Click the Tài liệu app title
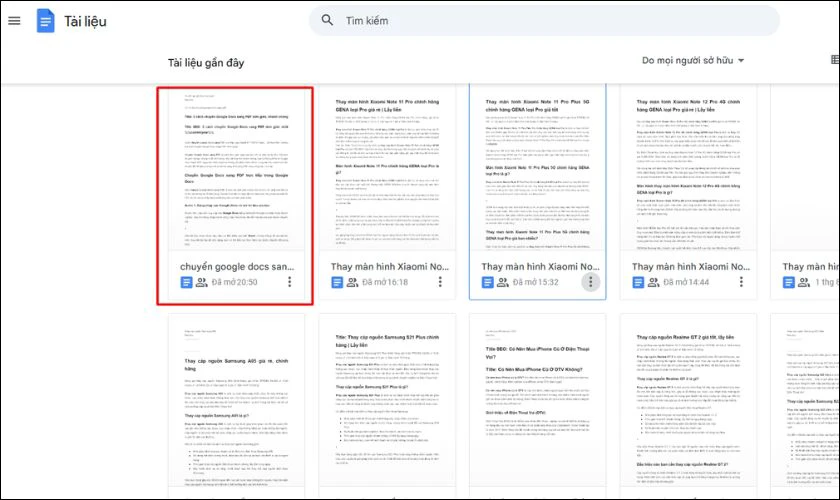This screenshot has width=840, height=500. (86, 21)
